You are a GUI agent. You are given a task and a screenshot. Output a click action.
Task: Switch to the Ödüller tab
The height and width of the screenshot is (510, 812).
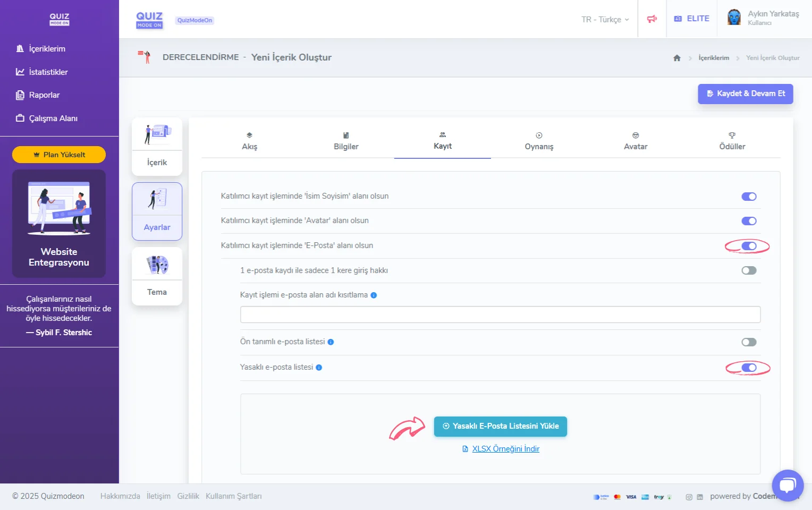[x=732, y=141]
